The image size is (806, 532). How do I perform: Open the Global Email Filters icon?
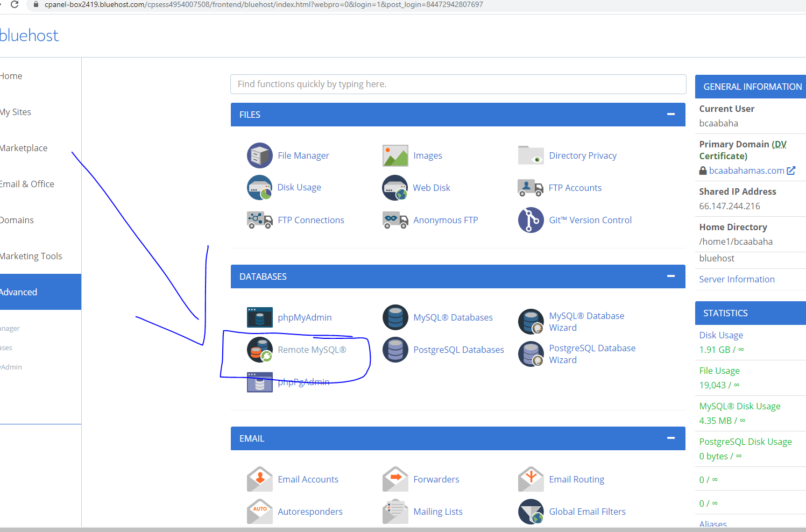coord(531,512)
